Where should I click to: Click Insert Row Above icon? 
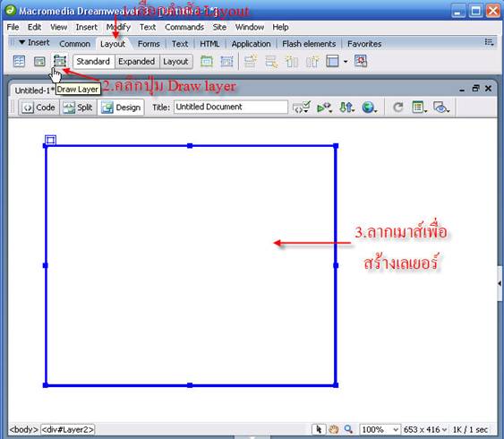[251, 61]
